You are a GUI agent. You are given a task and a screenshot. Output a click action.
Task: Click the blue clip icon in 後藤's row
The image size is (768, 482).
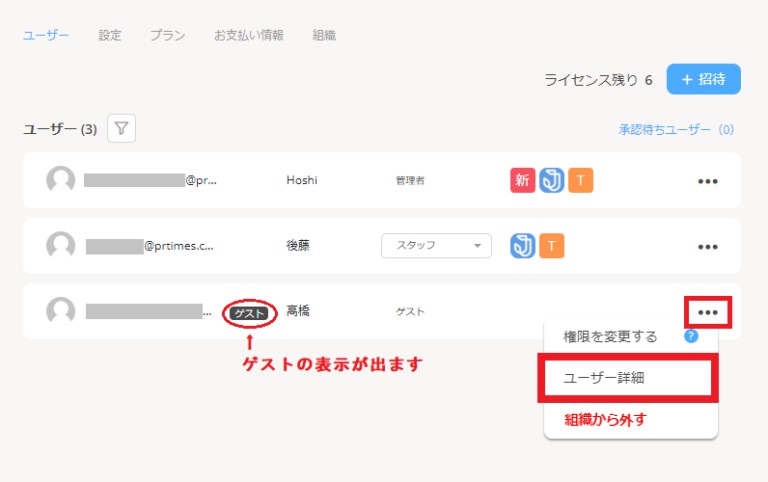point(522,245)
